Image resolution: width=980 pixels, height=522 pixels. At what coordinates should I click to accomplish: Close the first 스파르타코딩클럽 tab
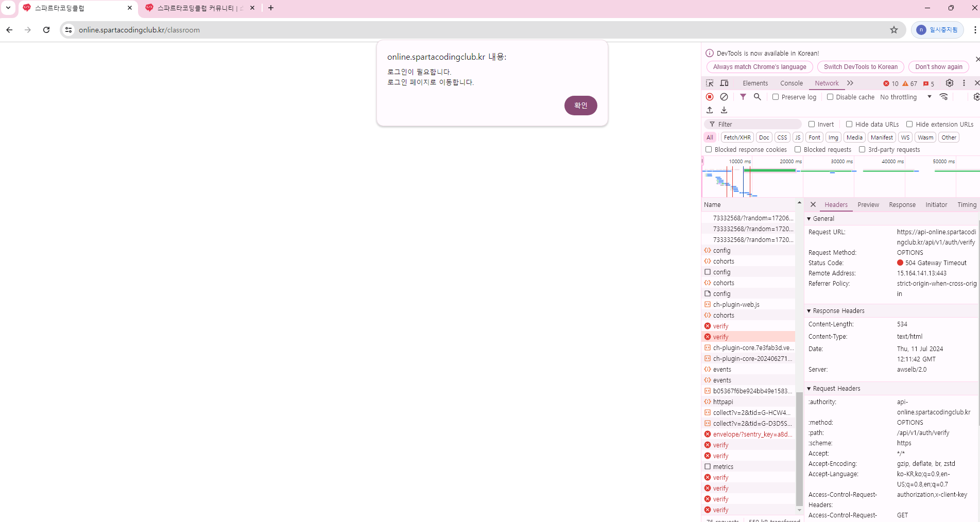pos(130,8)
